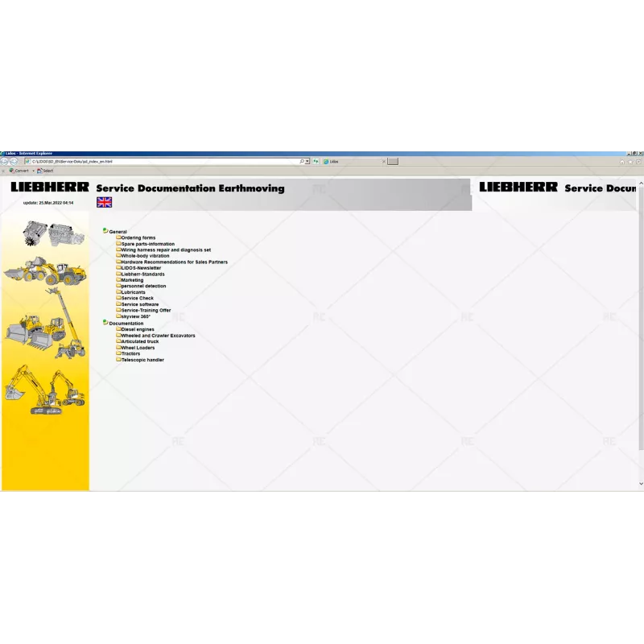
Task: Open Wheeled and Crawler Excavators documentation
Action: (156, 335)
